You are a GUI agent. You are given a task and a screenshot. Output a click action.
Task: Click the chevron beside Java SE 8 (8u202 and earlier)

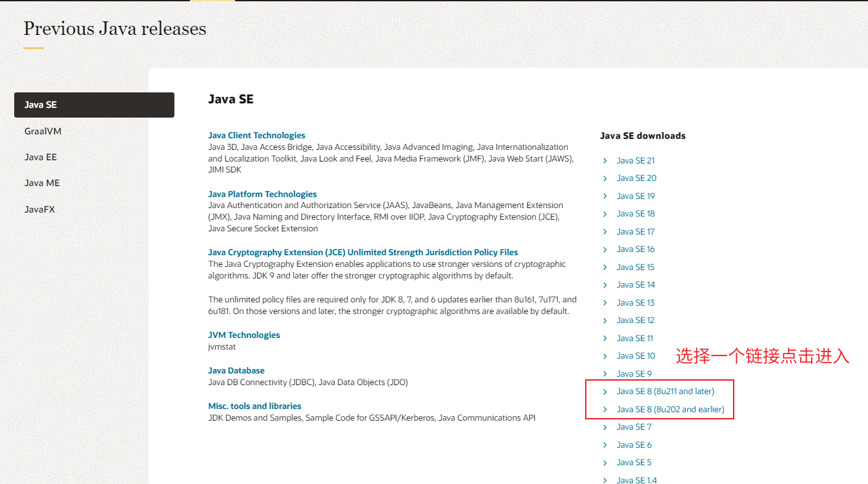tap(605, 410)
